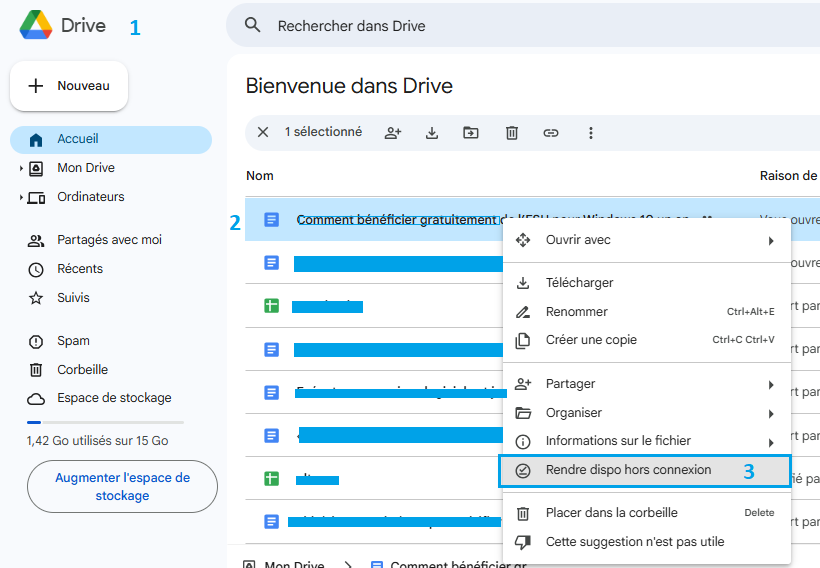This screenshot has height=568, width=820.
Task: Click Augmenter l'espace de stockage button
Action: tap(122, 487)
